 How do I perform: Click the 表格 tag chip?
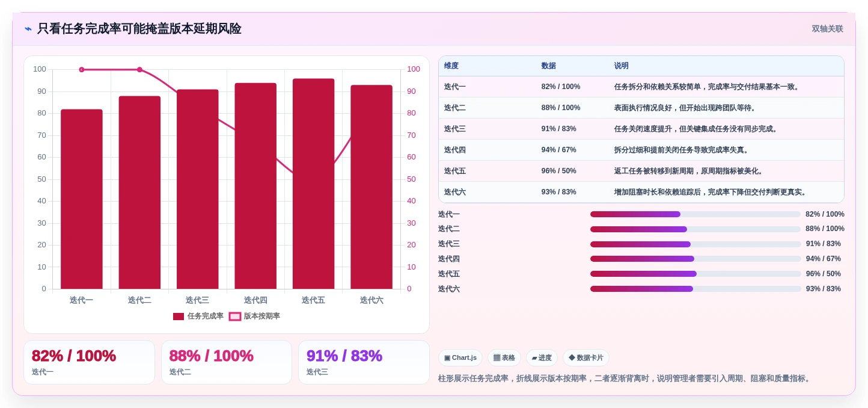504,358
